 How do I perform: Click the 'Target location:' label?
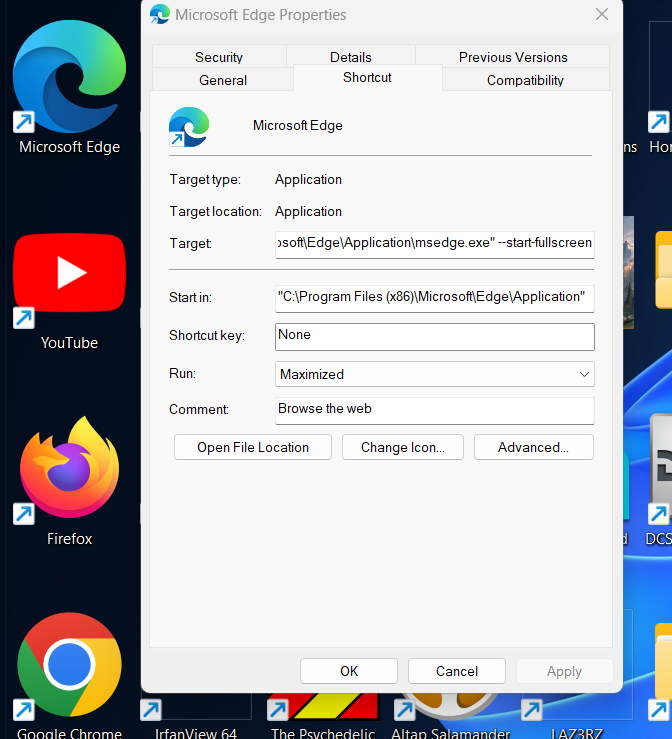215,212
